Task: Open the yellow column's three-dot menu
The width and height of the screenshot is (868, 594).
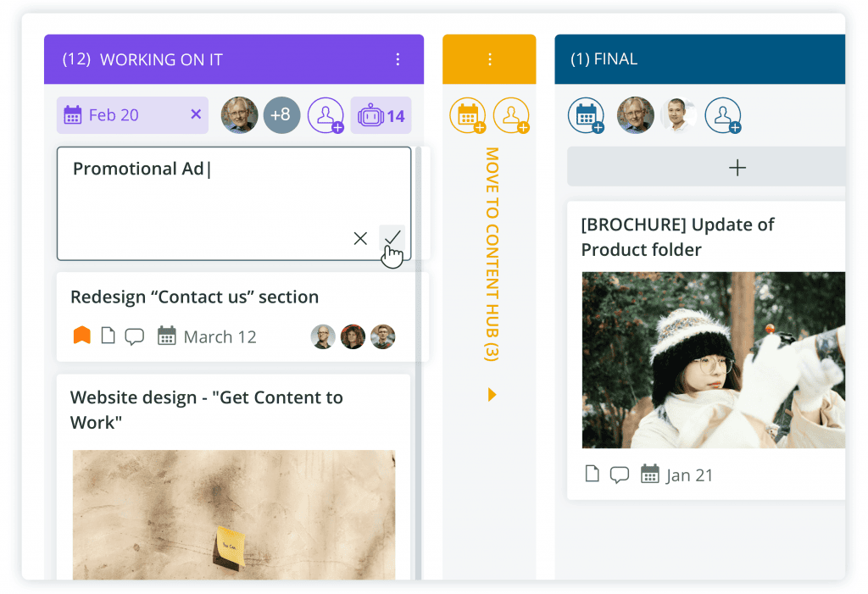Action: pyautogui.click(x=489, y=59)
